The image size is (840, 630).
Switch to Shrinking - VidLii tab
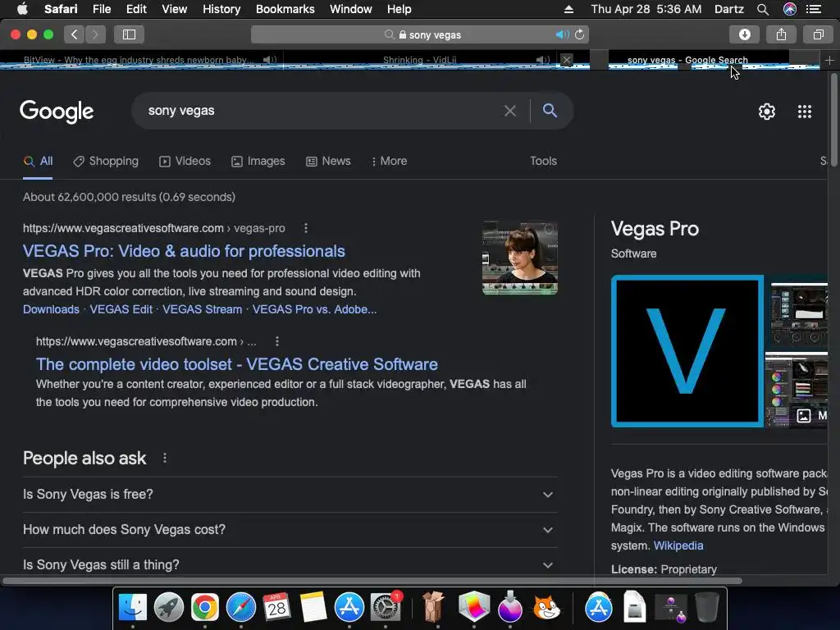[420, 60]
